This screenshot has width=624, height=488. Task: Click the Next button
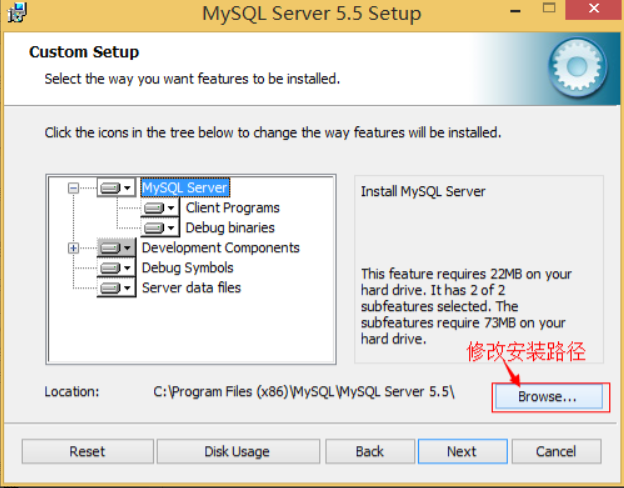click(462, 451)
